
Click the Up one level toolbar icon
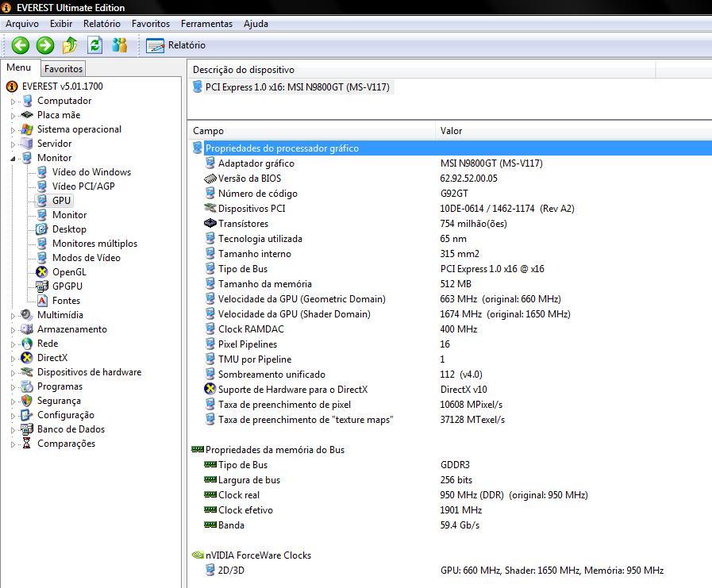(70, 45)
